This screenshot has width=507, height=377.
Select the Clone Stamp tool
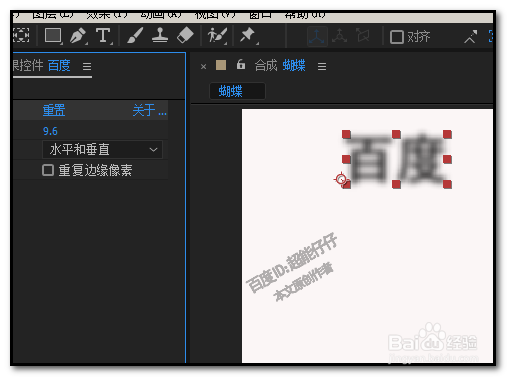tap(160, 35)
